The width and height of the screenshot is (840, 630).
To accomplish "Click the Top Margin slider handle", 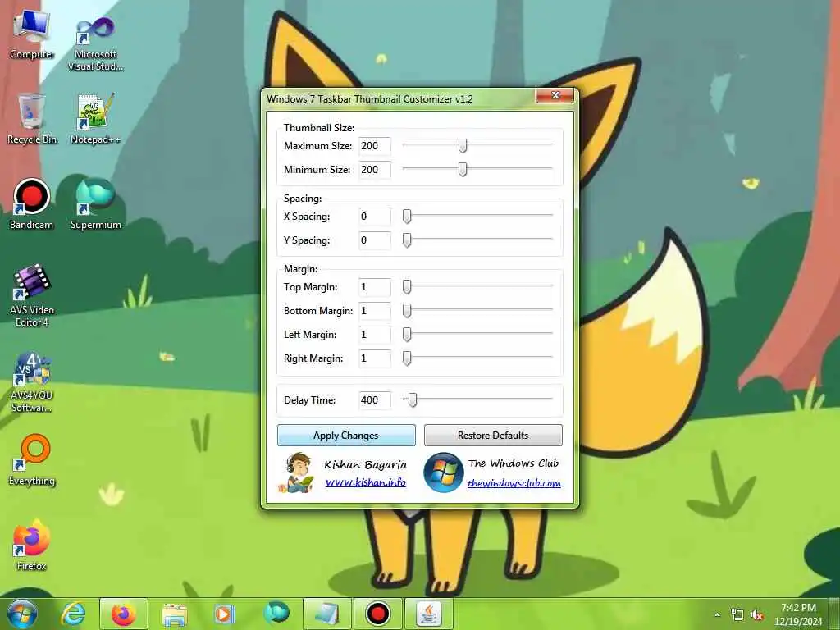I will (407, 286).
